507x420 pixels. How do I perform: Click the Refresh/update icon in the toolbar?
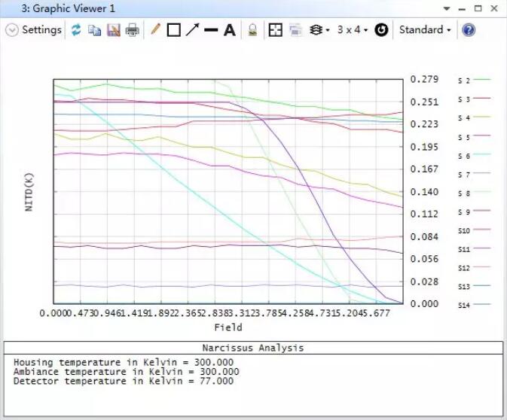76,30
